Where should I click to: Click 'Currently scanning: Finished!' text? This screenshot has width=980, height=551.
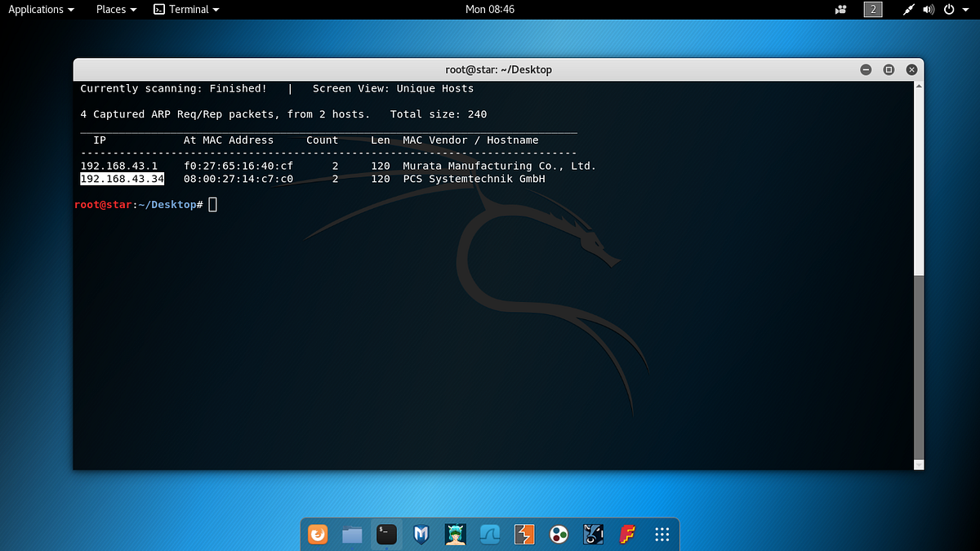click(x=173, y=88)
